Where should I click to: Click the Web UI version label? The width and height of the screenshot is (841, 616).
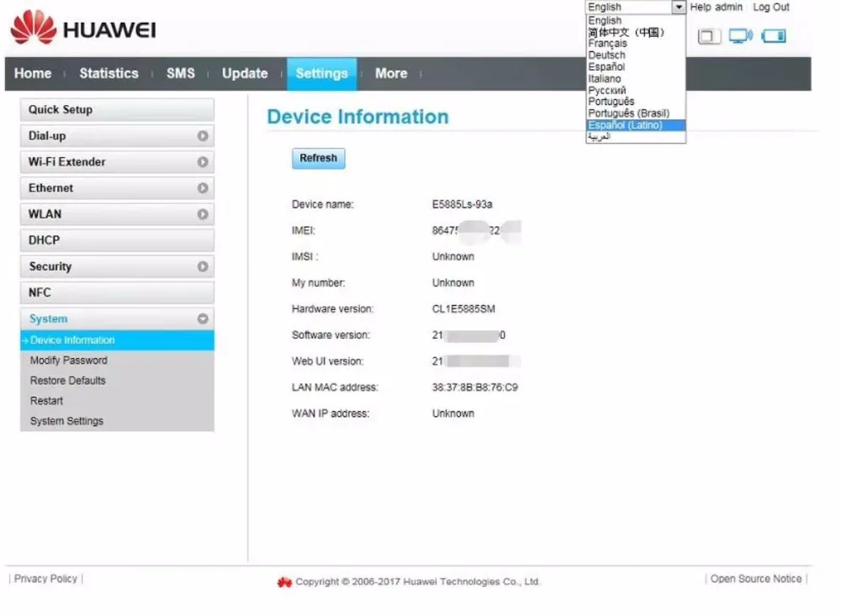pos(327,361)
